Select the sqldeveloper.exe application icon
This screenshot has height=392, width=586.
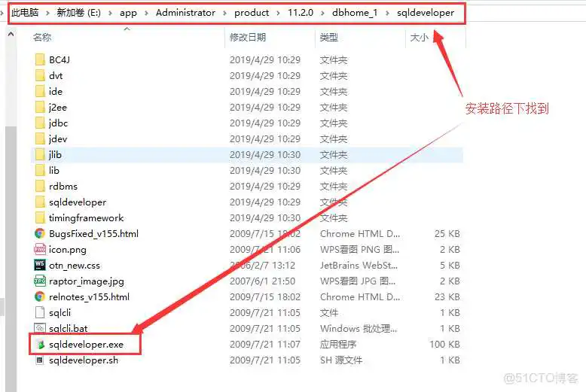click(40, 344)
